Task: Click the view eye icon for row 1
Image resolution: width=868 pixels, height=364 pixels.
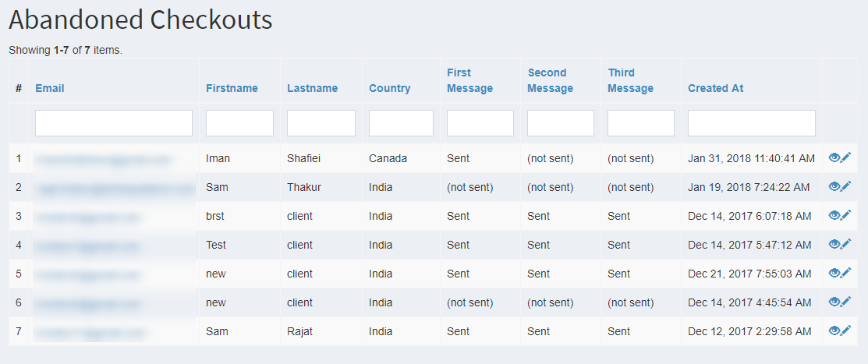Action: 834,158
